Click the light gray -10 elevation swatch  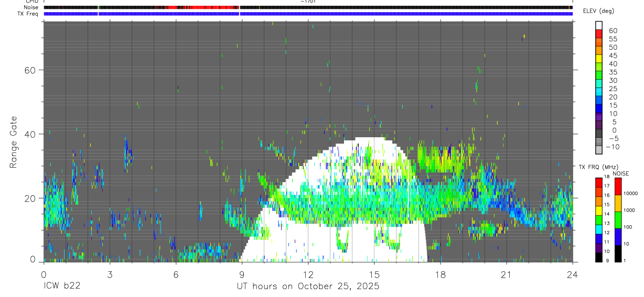599,149
